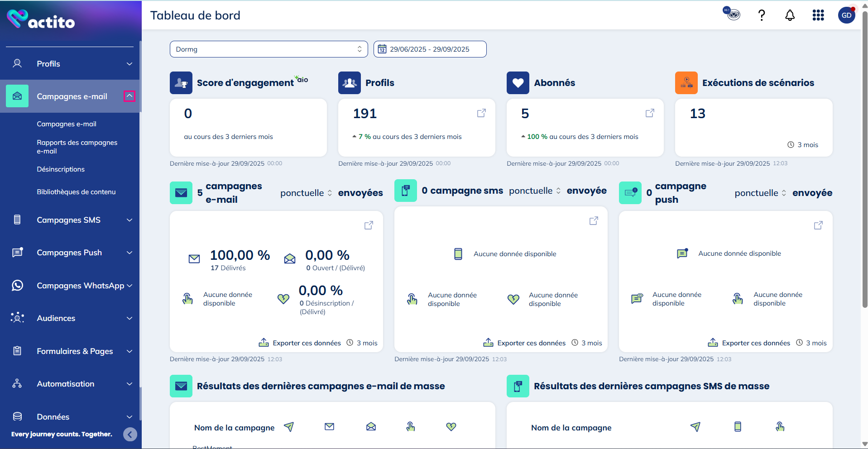Screen dimensions: 868x449
Task: Open the Dormg selector dropdown
Action: point(269,49)
